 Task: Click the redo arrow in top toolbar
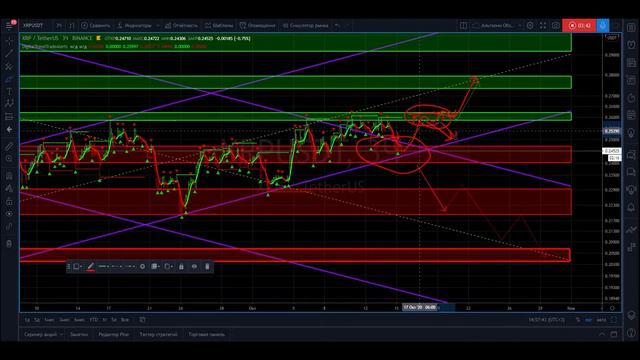click(x=347, y=25)
